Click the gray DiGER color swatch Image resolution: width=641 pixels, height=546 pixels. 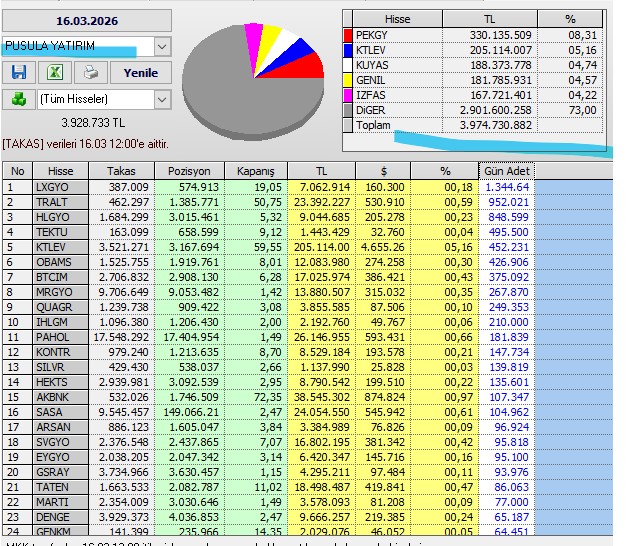348,110
